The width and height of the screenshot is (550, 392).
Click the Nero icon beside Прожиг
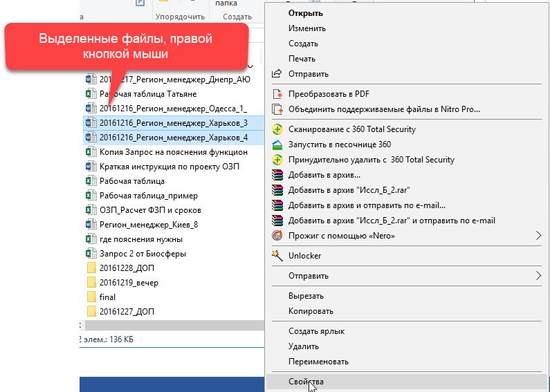tap(277, 236)
